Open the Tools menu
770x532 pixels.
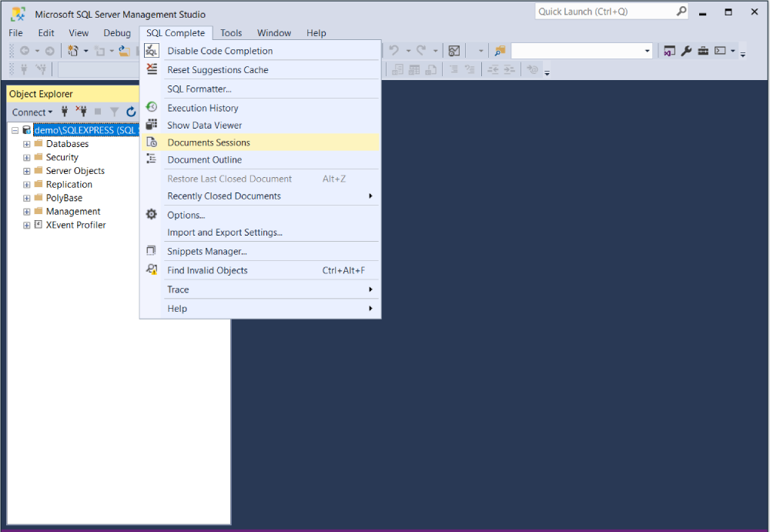pyautogui.click(x=231, y=33)
